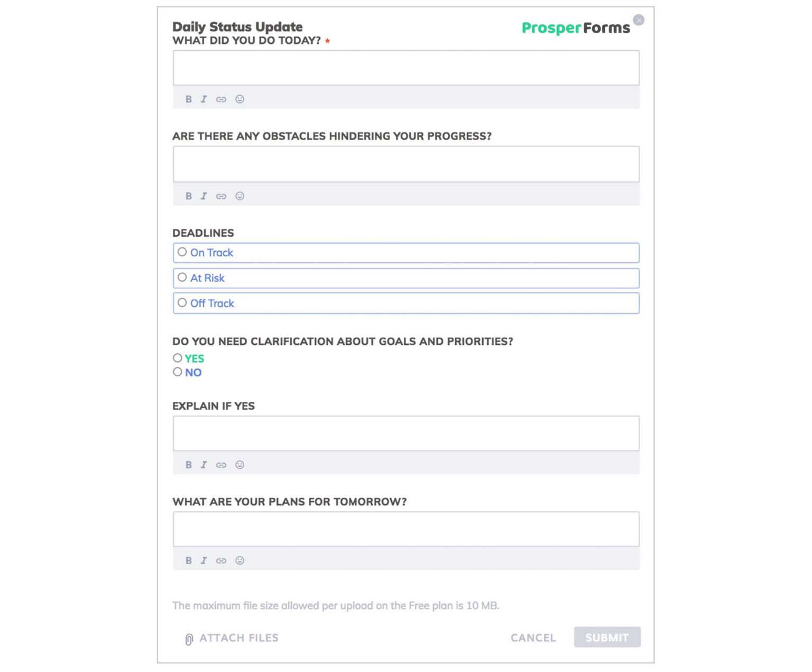The height and width of the screenshot is (672, 812).
Task: Click into the obstacles text field
Action: click(405, 164)
